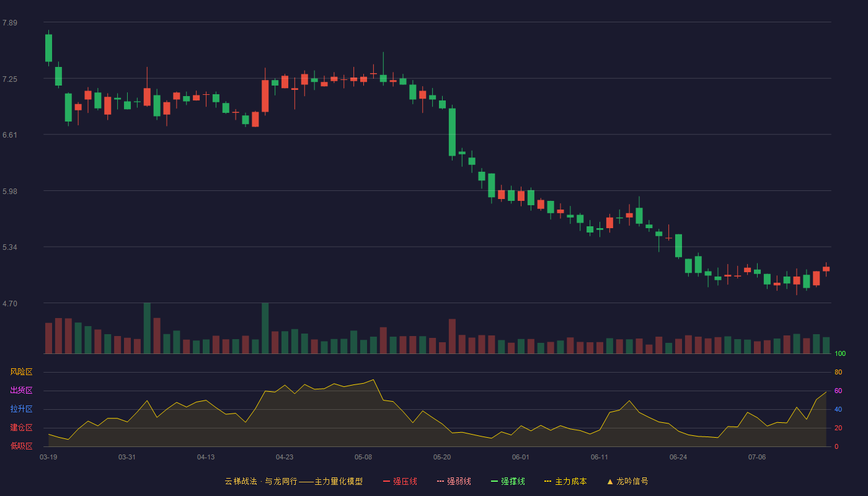Click the 7.25 price axis label

10,79
